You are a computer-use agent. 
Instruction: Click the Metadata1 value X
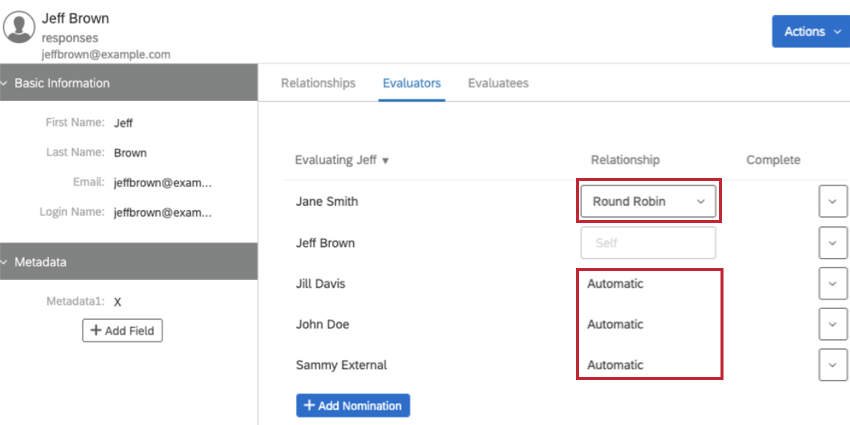click(x=118, y=301)
